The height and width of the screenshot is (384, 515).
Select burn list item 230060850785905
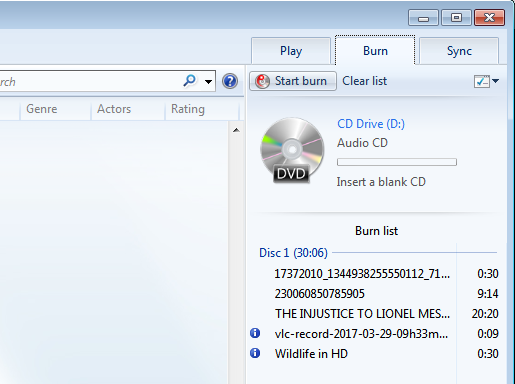[319, 294]
